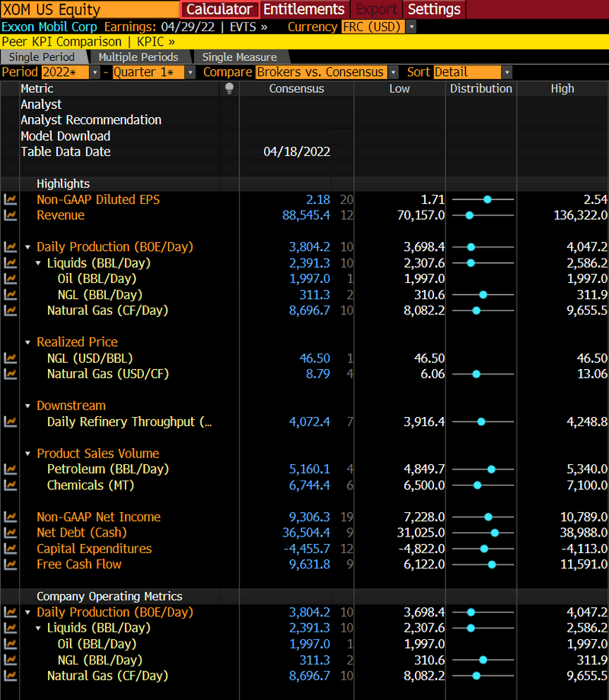Collapse the Realized Price section

click(x=28, y=342)
